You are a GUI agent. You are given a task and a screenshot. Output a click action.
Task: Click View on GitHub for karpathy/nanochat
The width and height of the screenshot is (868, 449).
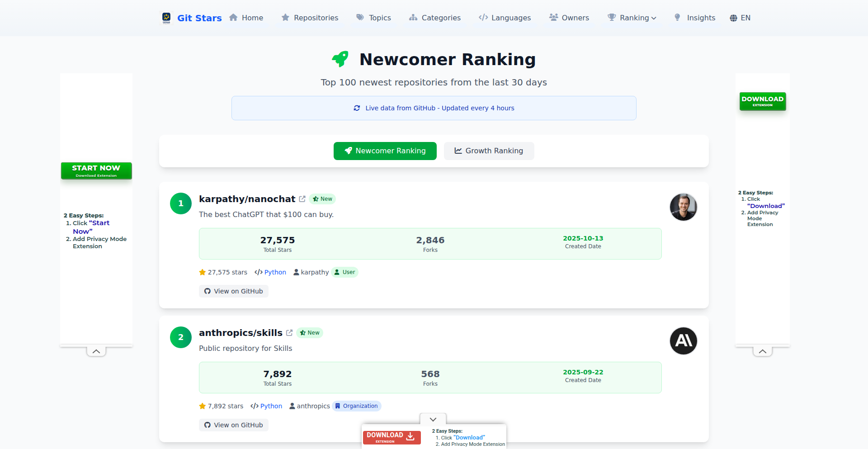point(234,291)
